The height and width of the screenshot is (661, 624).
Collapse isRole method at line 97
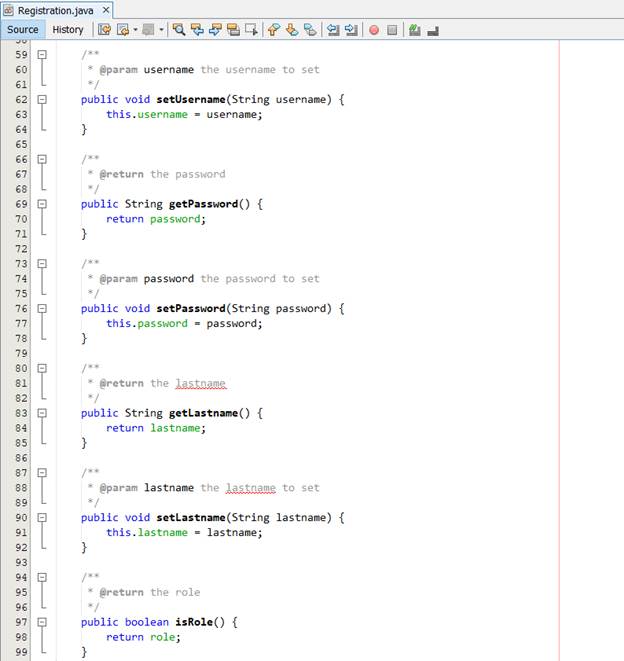42,622
